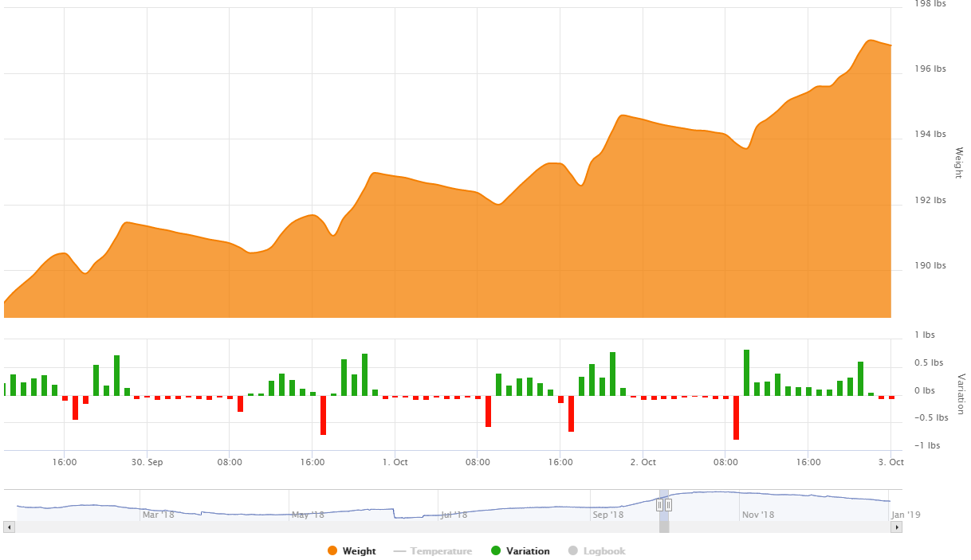Click the tallest green bar after 08:00 on 2 Oct
Image resolution: width=971 pixels, height=560 pixels.
746,373
